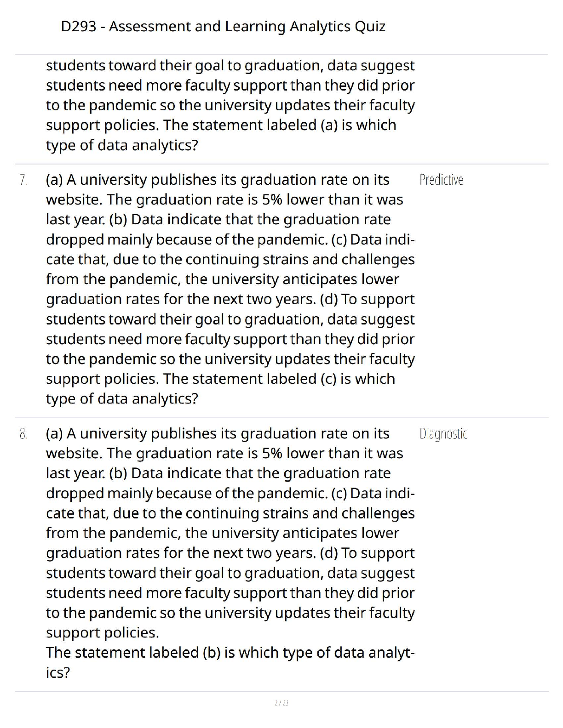Click "support policies." line in question 8
The width and height of the screenshot is (563, 728).
coord(102,633)
